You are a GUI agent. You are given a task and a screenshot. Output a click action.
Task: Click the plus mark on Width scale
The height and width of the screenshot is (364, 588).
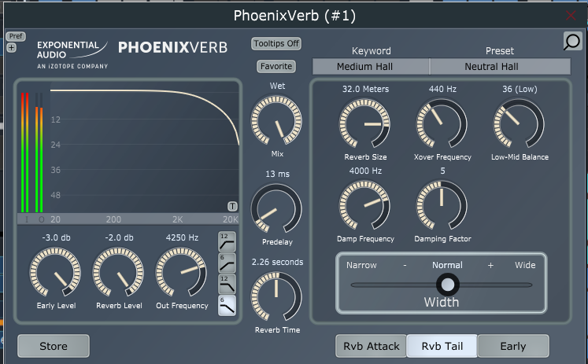click(490, 265)
